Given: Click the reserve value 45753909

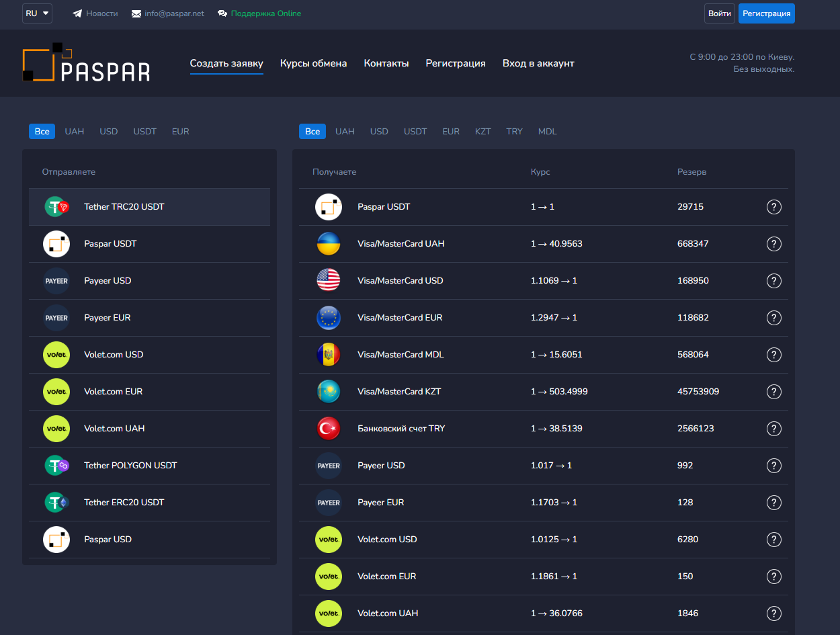Looking at the screenshot, I should pos(698,392).
